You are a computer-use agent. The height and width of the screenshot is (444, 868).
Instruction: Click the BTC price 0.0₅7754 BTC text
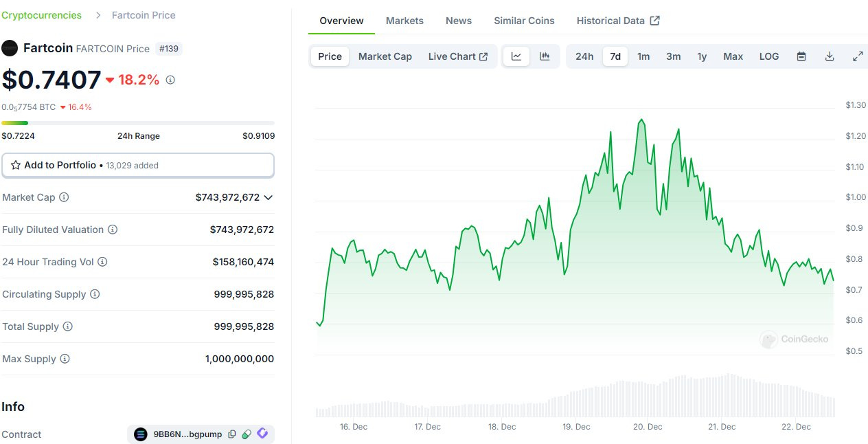coord(29,107)
